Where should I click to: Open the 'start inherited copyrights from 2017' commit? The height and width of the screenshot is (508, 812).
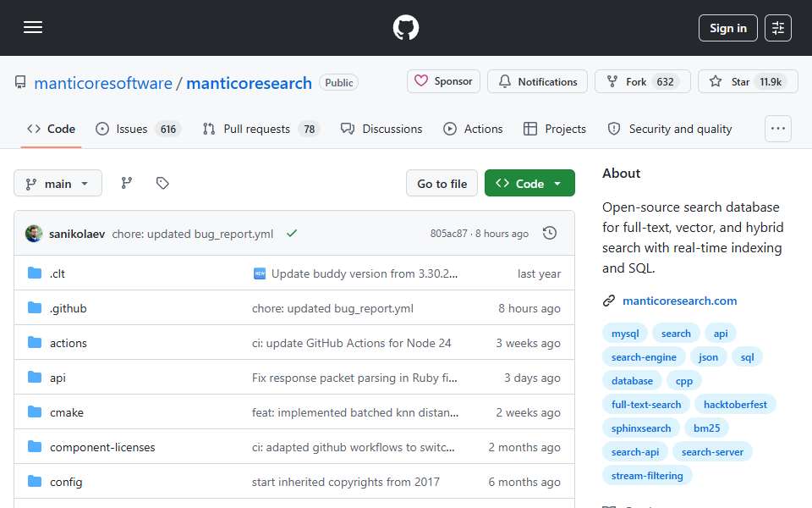point(345,482)
